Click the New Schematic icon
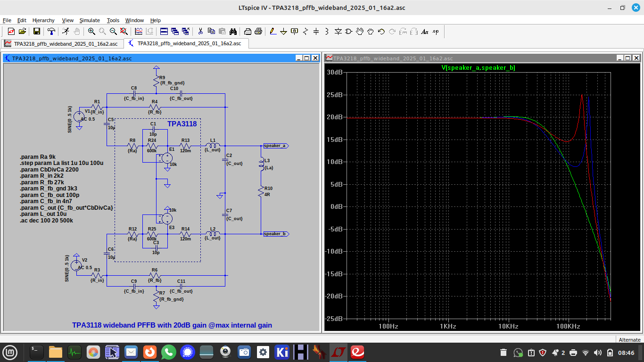 tap(11, 32)
